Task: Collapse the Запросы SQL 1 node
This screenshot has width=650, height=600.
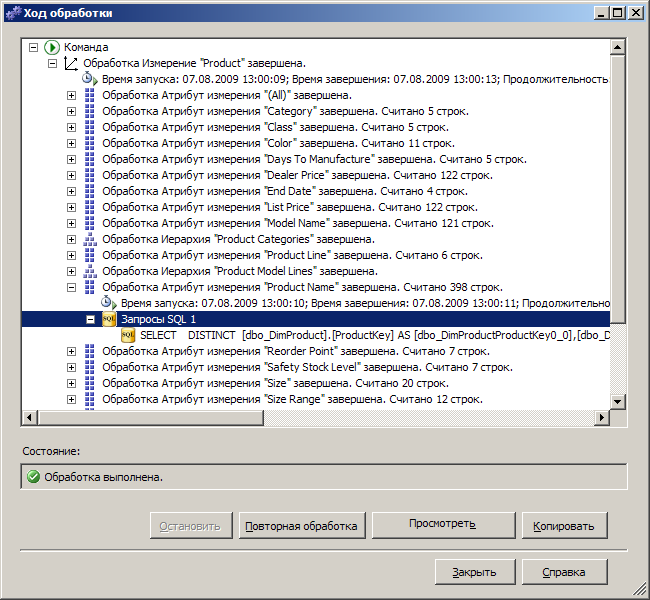Action: click(90, 320)
